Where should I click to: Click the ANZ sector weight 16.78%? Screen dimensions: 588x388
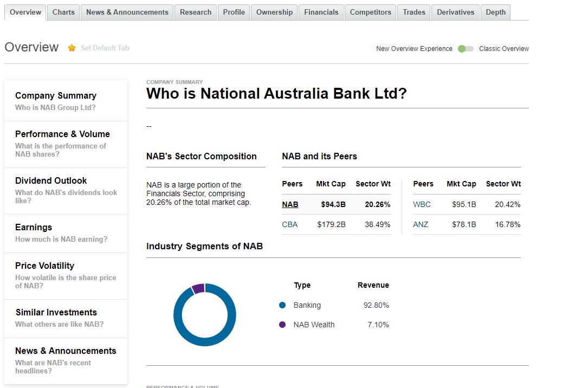508,224
